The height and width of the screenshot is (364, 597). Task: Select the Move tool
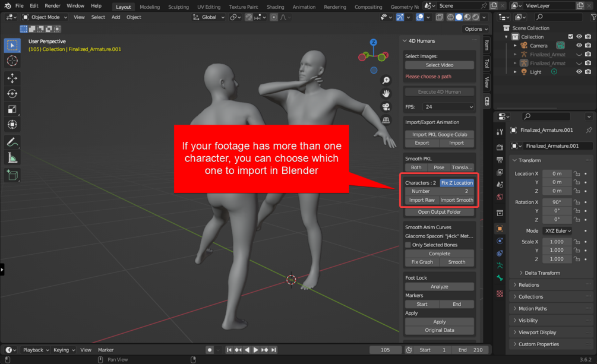pos(12,78)
